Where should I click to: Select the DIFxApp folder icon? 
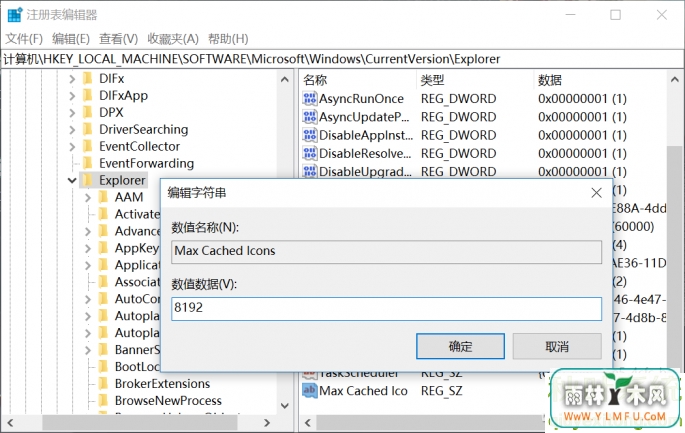[x=88, y=95]
